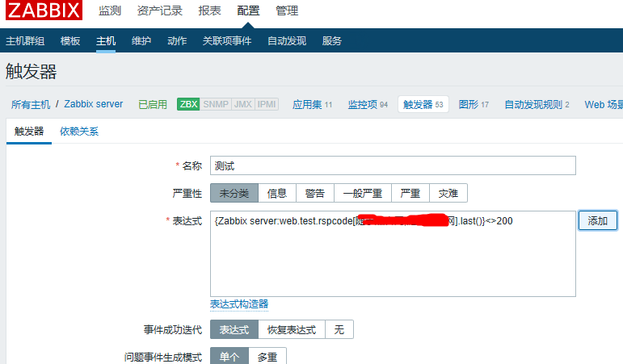Click the ZABBIX logo
Image resolution: width=623 pixels, height=364 pixels.
click(44, 10)
